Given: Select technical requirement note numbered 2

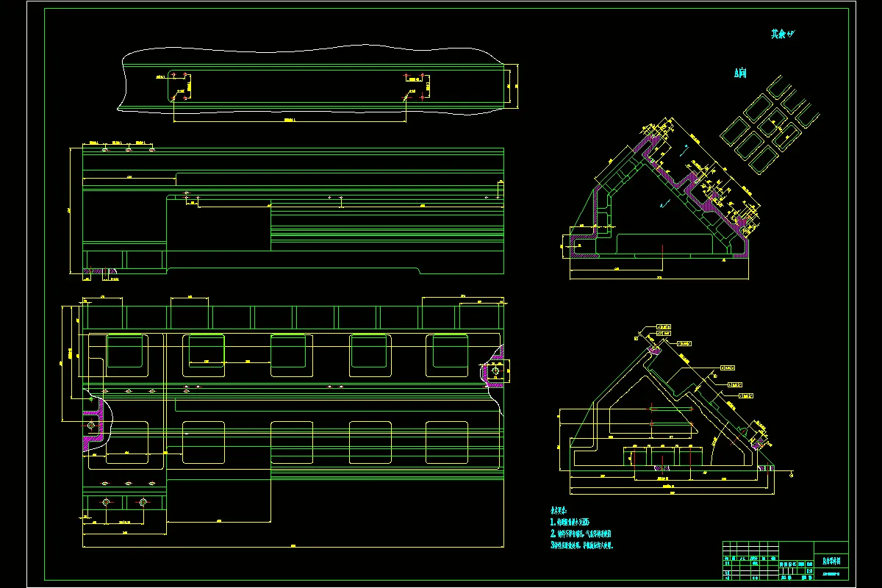Looking at the screenshot, I should [581, 534].
